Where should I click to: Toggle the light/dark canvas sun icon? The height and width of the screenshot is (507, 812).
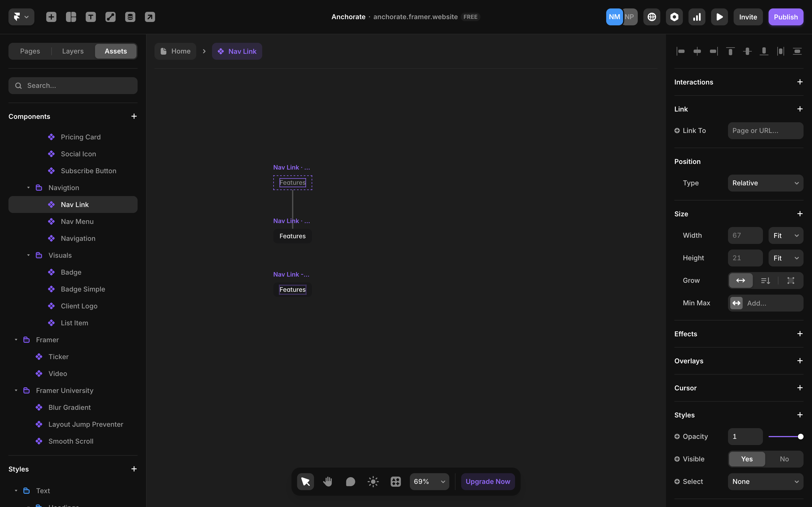373,482
